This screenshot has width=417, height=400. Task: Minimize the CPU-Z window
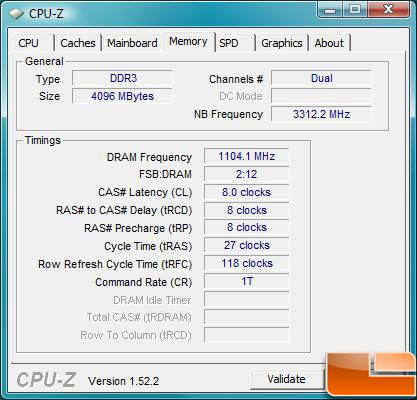pyautogui.click(x=330, y=10)
